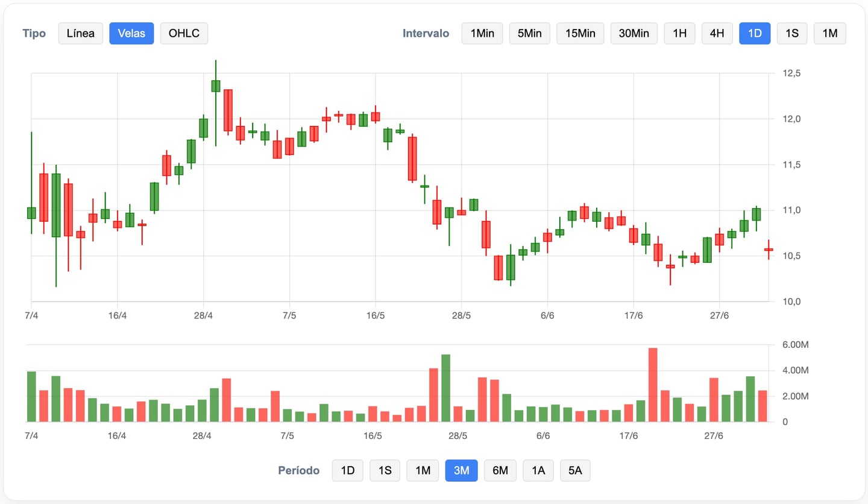Choose the 1M interval option
Image resolution: width=868 pixels, height=504 pixels.
tap(829, 33)
